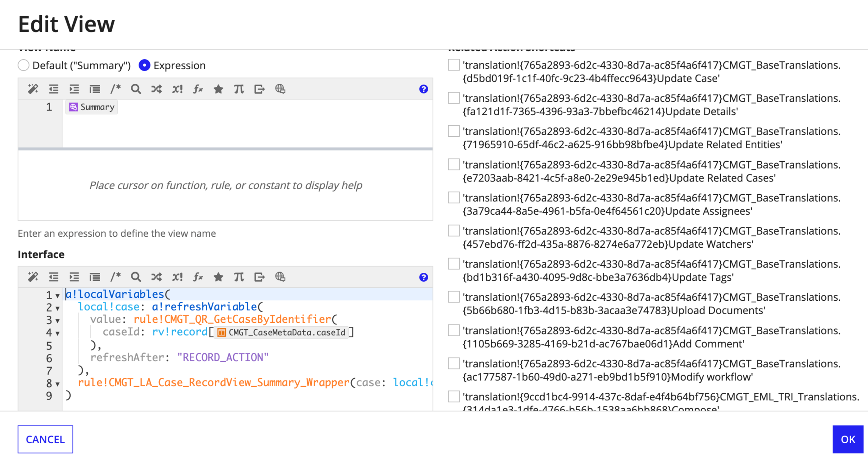Click the globe translation icon in Interface editor
The image size is (868, 464).
pyautogui.click(x=280, y=277)
